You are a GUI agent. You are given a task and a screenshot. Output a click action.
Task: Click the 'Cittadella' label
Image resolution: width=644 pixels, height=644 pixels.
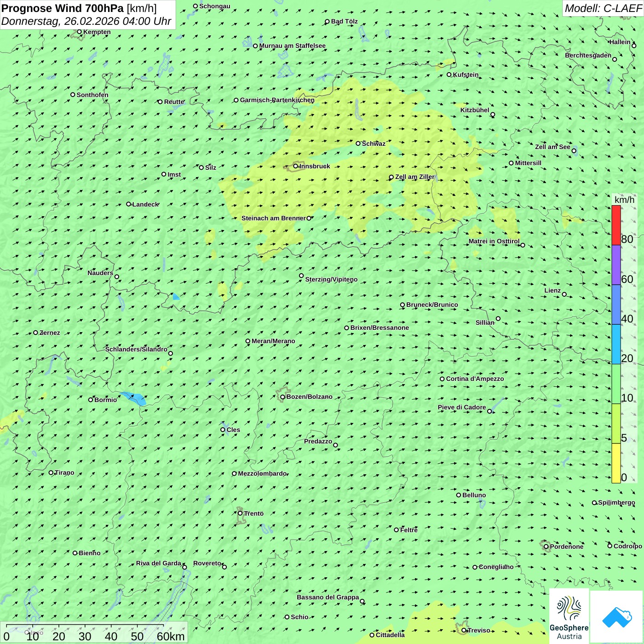tap(390, 635)
